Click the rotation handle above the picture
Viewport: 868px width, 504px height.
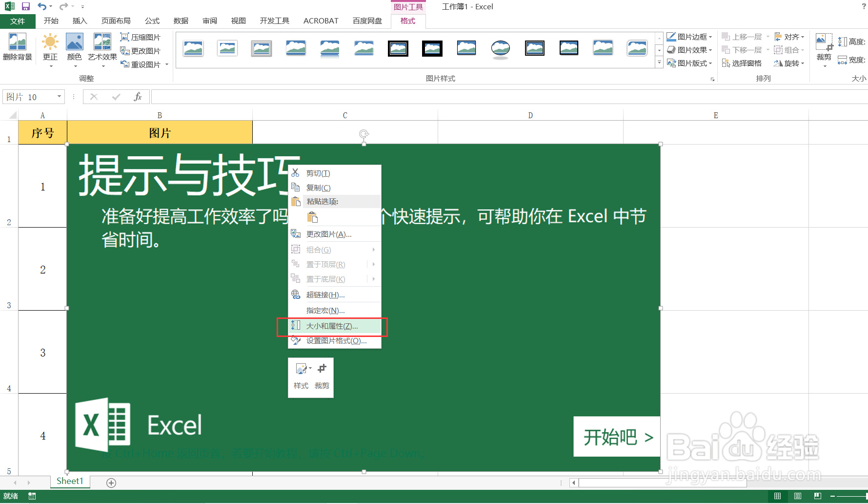click(x=364, y=134)
